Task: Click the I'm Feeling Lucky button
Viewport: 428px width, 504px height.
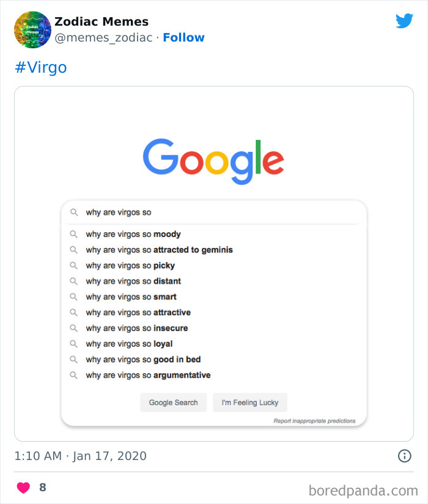Action: click(x=249, y=403)
